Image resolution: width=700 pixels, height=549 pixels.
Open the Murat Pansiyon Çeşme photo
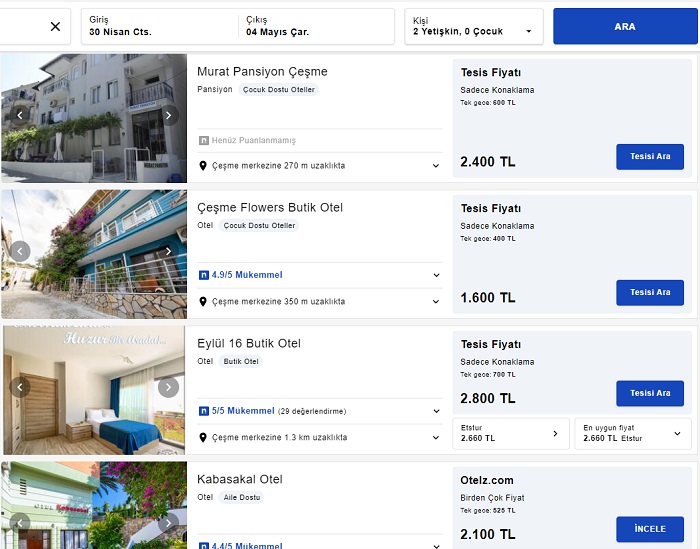(94, 118)
